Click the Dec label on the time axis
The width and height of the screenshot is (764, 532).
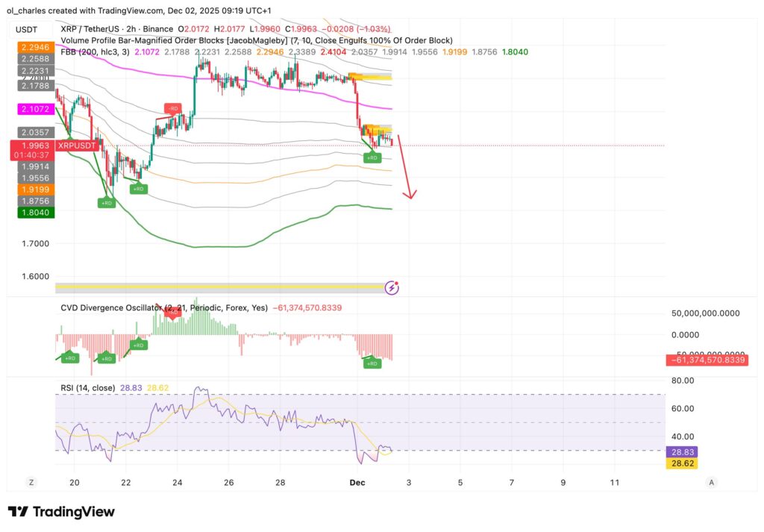tap(357, 483)
